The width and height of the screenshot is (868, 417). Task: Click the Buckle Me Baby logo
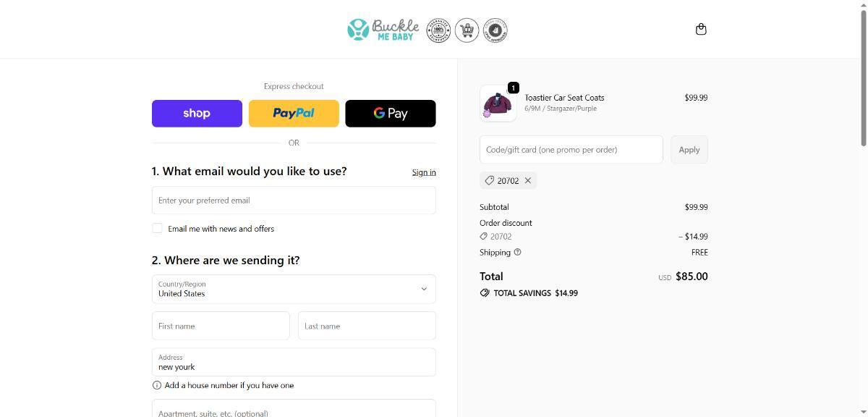pos(383,30)
